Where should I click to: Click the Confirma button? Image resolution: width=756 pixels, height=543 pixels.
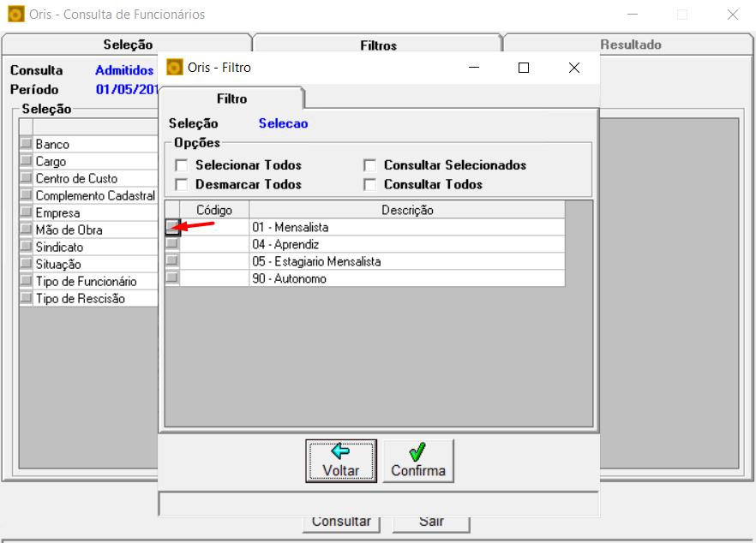[418, 461]
